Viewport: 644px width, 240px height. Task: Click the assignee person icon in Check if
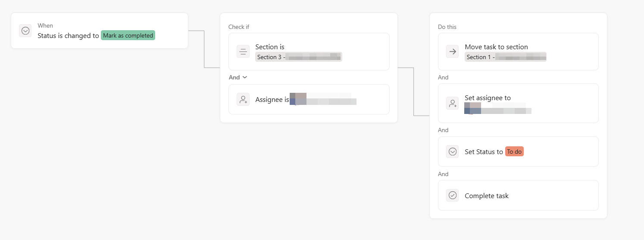pos(243,99)
